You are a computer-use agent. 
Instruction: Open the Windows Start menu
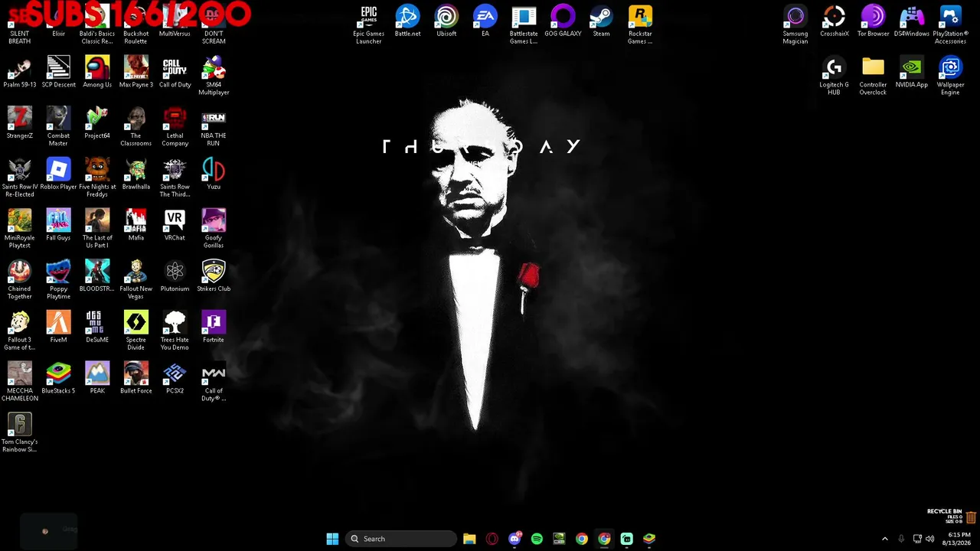tap(332, 539)
